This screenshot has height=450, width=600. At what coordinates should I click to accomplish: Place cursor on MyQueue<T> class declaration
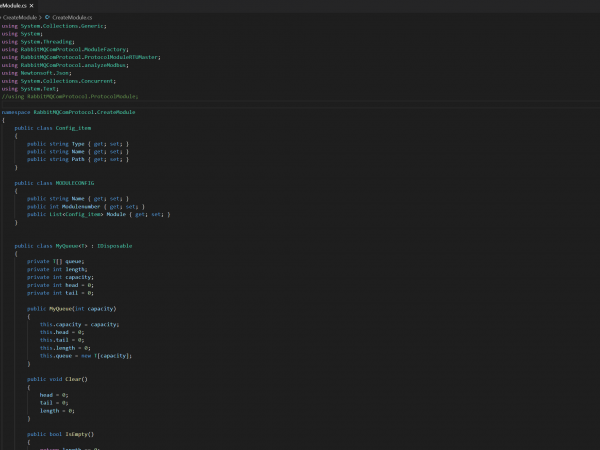click(x=69, y=245)
